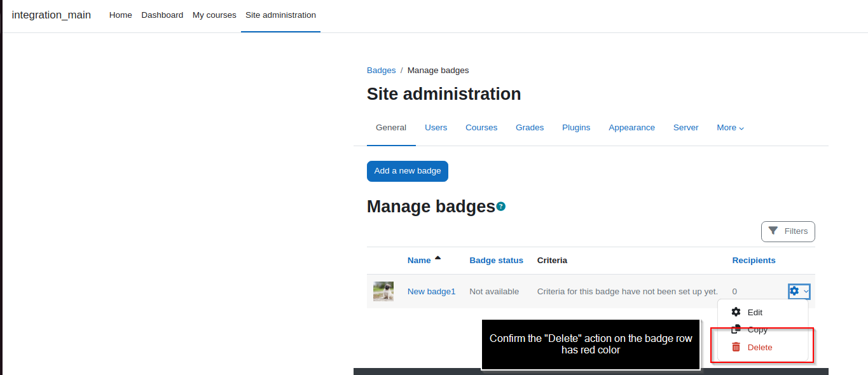Click the Site administration page heading
This screenshot has width=868, height=375.
[x=444, y=94]
